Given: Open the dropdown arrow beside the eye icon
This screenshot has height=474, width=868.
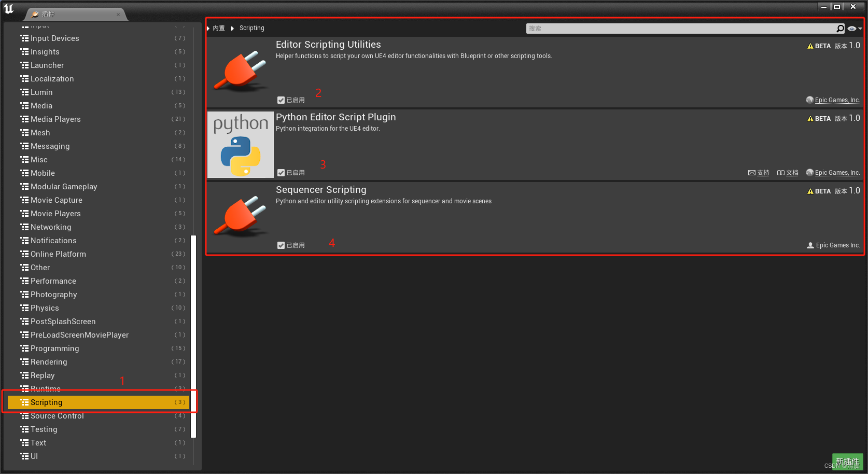Looking at the screenshot, I should click(861, 29).
